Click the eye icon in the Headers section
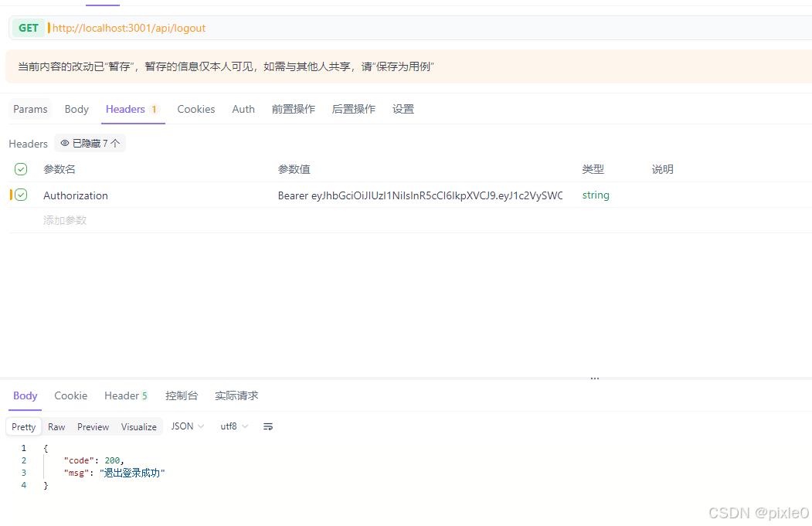Viewport: 812px width, 526px height. [66, 143]
